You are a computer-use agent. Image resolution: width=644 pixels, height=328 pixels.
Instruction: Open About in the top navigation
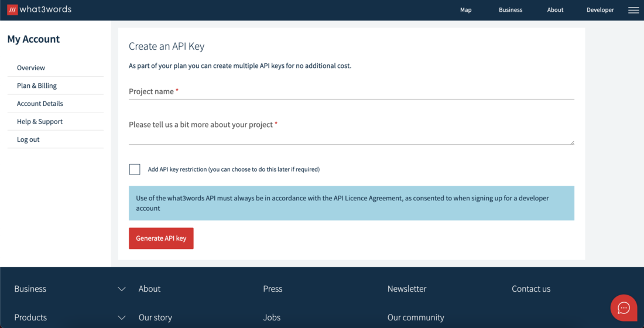pyautogui.click(x=555, y=10)
